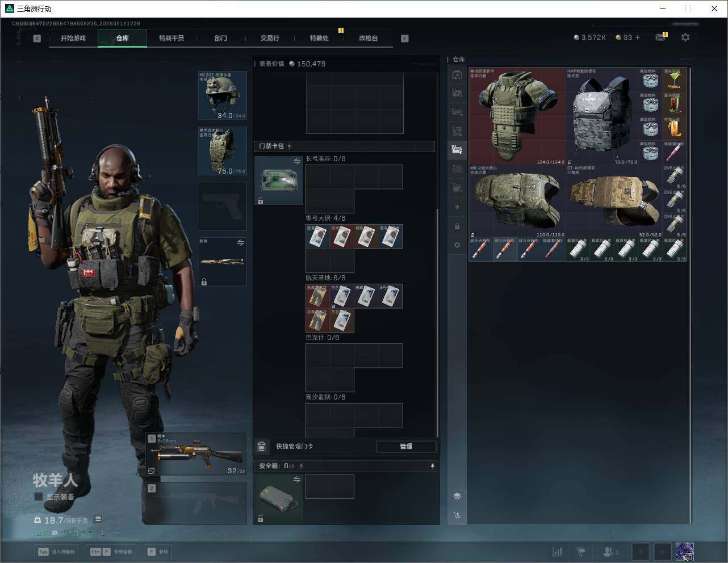The image size is (728, 563).
Task: Swap the keycard case via arrows icon
Action: pyautogui.click(x=297, y=162)
